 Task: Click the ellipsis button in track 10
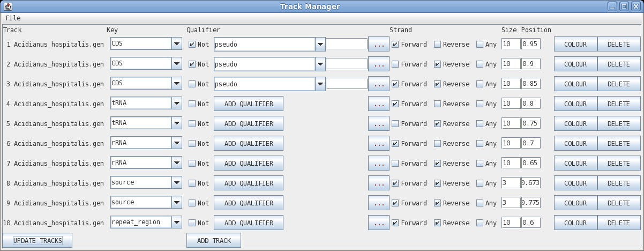coord(378,223)
